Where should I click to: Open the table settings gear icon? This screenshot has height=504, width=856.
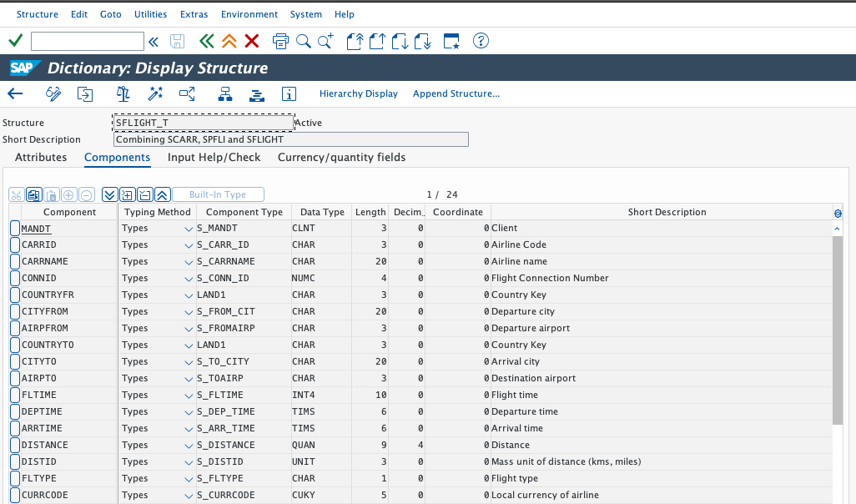coord(838,214)
